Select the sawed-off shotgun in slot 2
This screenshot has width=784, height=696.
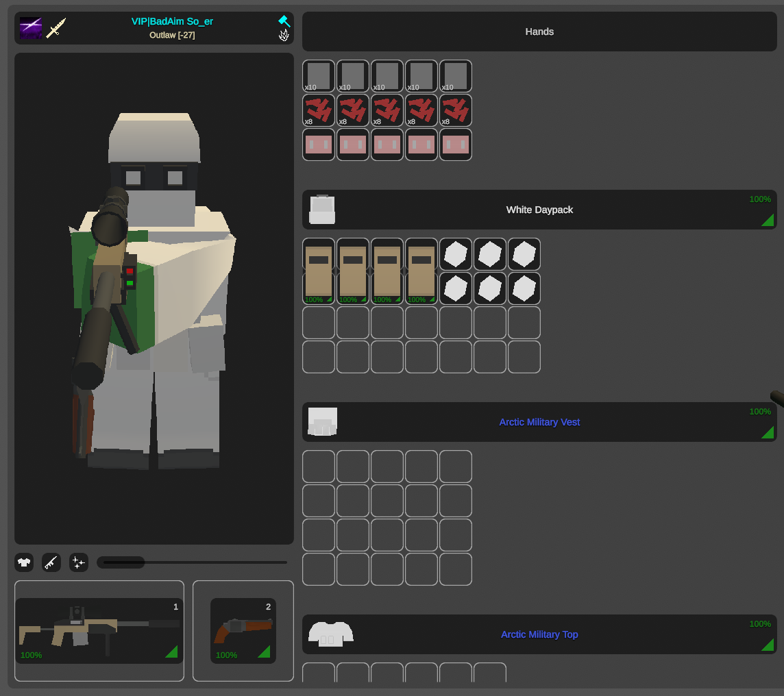(243, 630)
